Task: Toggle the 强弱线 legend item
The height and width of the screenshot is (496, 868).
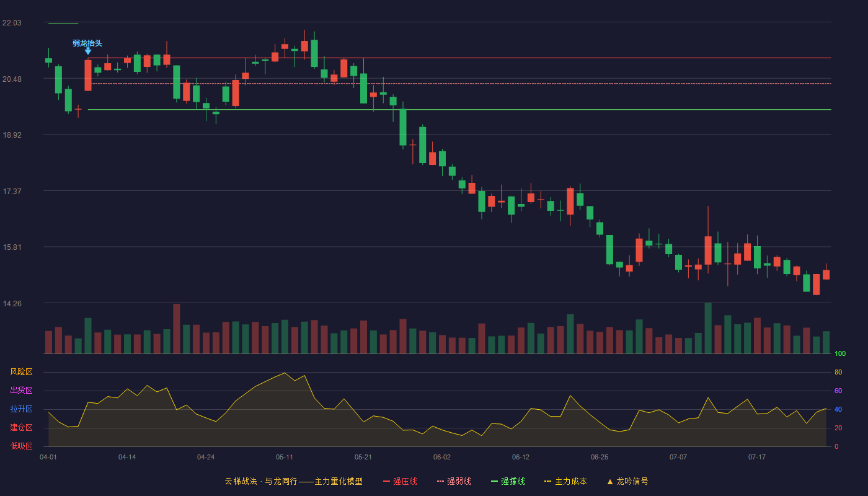Action: click(x=454, y=481)
